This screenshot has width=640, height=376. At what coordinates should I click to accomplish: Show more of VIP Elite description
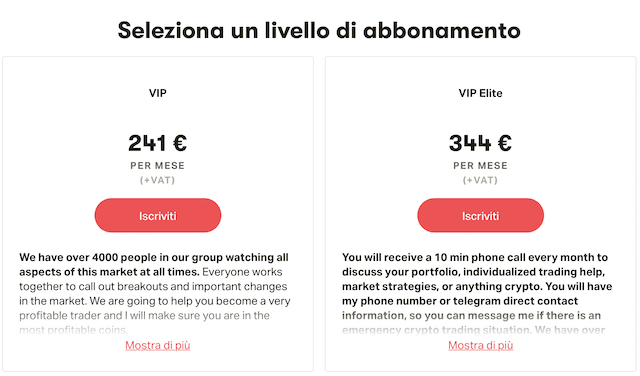(480, 345)
